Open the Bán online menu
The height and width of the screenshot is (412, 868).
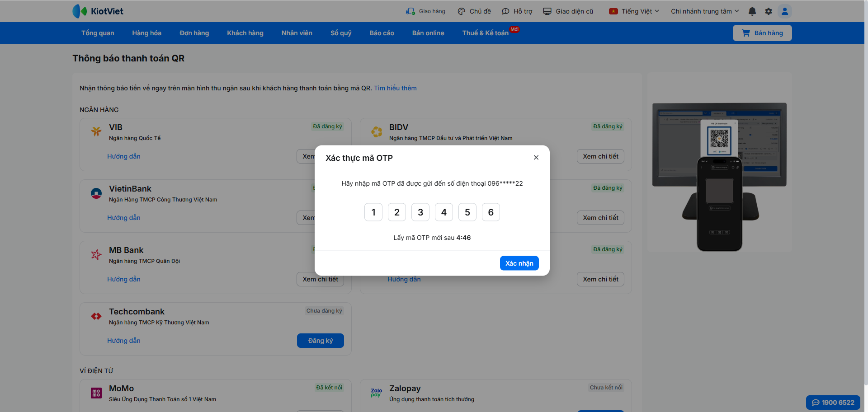tap(428, 33)
